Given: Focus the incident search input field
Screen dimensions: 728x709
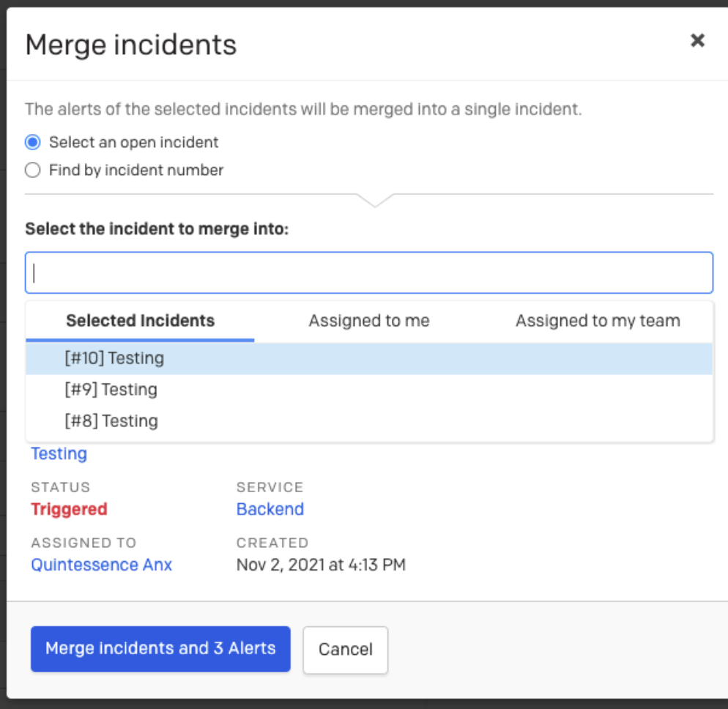Looking at the screenshot, I should click(x=369, y=273).
